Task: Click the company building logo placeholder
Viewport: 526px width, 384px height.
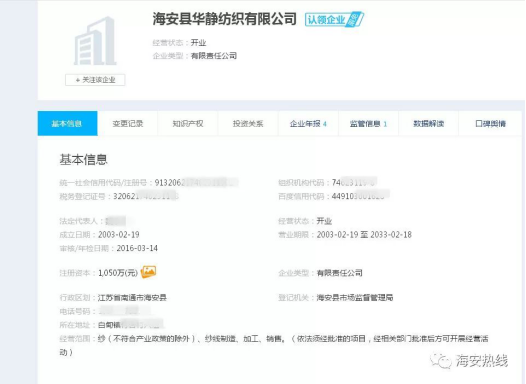Action: [95, 41]
